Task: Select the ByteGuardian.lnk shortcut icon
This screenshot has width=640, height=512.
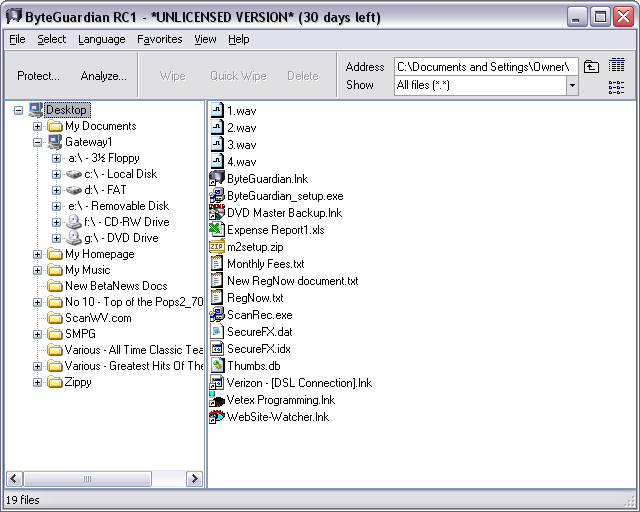Action: click(217, 179)
